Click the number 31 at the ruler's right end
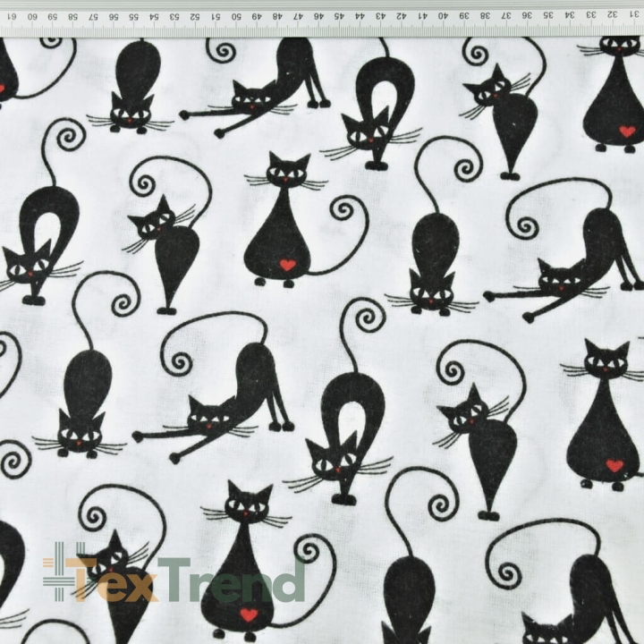 (631, 15)
